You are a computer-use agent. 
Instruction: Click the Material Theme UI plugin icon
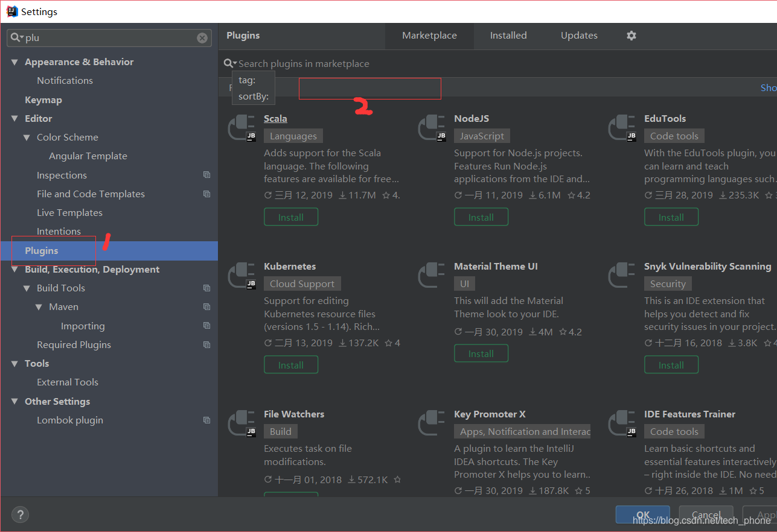tap(432, 276)
